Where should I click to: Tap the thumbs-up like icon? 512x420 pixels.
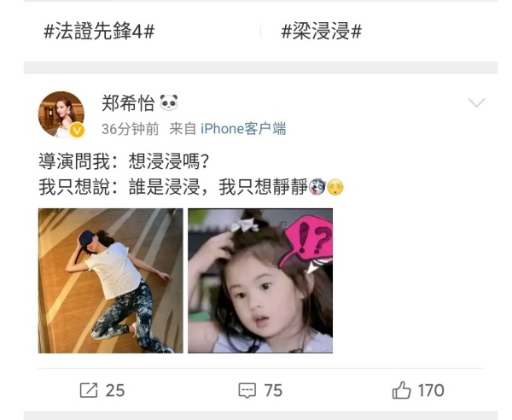pyautogui.click(x=401, y=390)
